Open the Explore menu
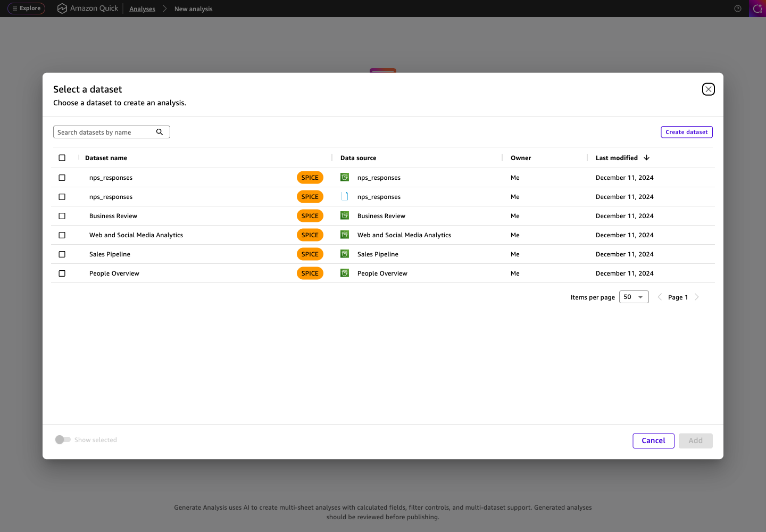 click(x=27, y=9)
